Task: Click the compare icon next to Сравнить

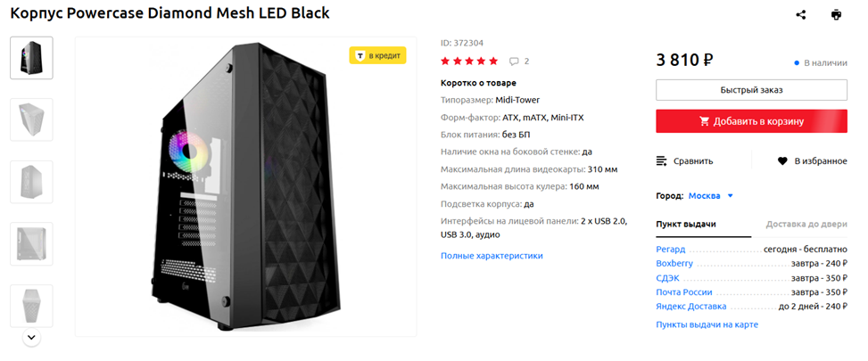Action: point(662,161)
